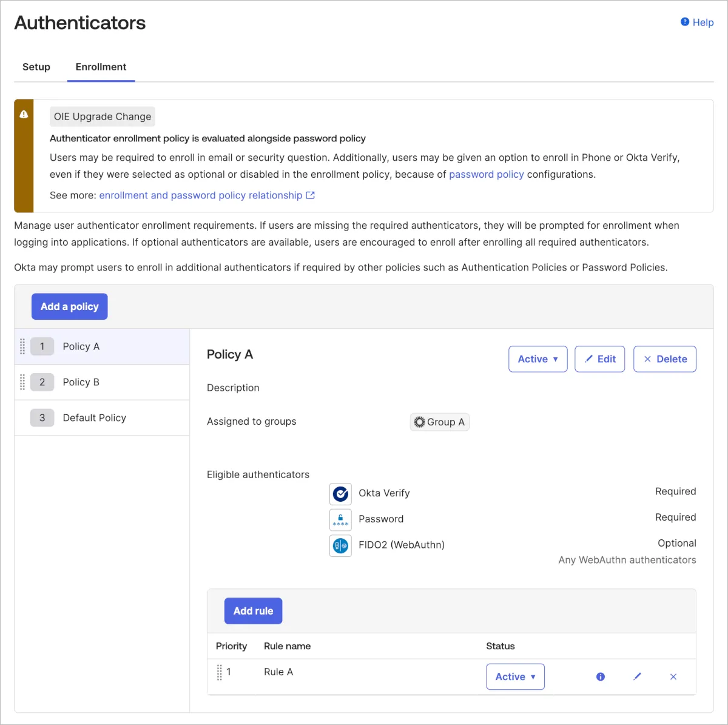The width and height of the screenshot is (728, 725).
Task: Open the password policy link
Action: point(486,174)
